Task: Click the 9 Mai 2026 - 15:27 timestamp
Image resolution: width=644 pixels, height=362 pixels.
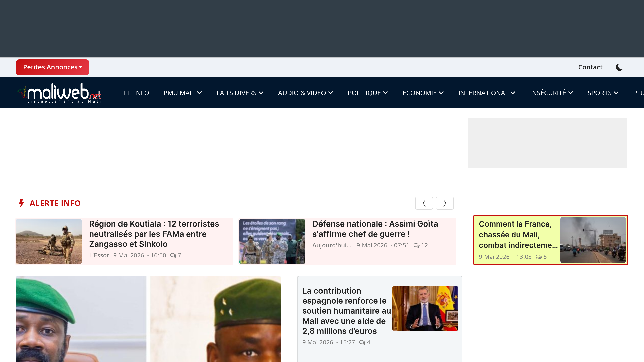Action: (x=329, y=342)
